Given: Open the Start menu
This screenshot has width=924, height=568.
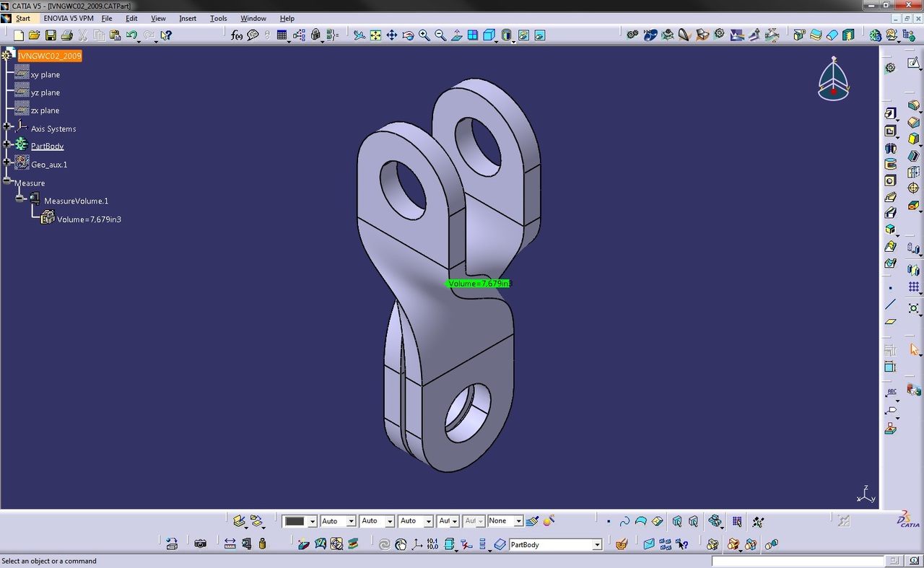Looking at the screenshot, I should (23, 18).
